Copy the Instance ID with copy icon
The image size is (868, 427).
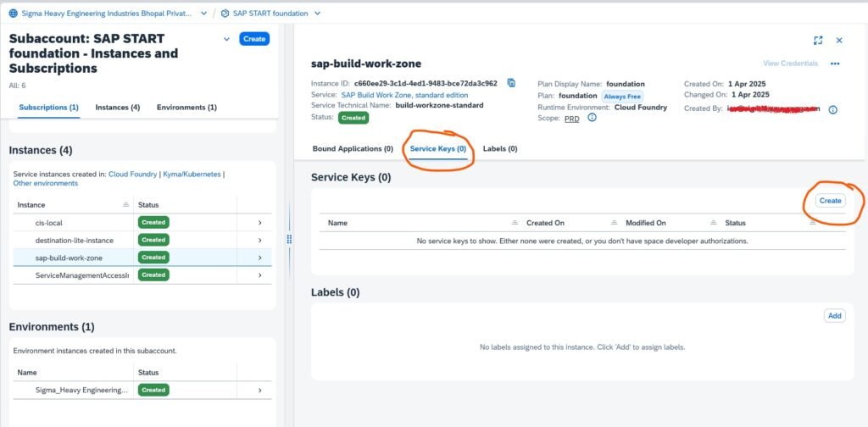click(511, 83)
